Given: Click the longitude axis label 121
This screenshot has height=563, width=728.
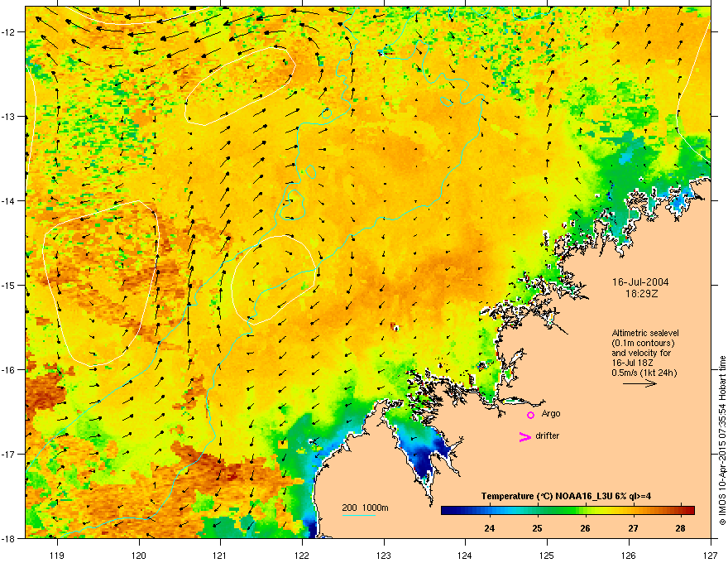Looking at the screenshot, I should click(x=220, y=555).
